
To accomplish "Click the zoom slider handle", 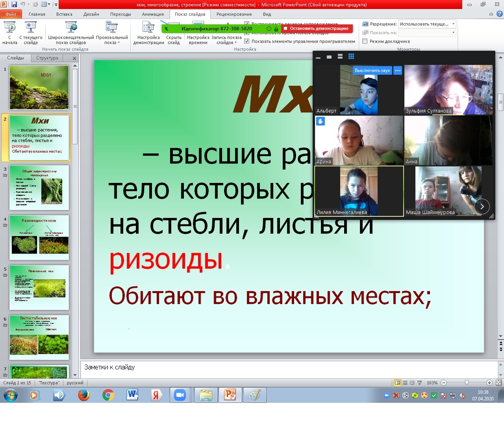I will tap(467, 383).
